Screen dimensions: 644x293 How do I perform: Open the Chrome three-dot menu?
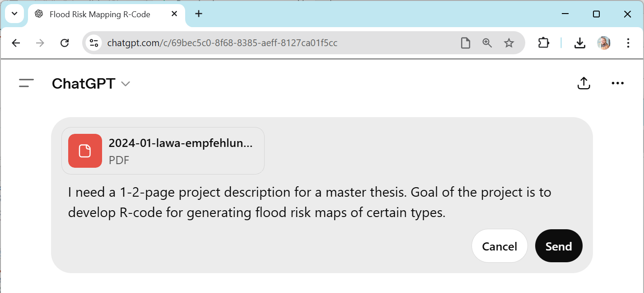pos(628,43)
